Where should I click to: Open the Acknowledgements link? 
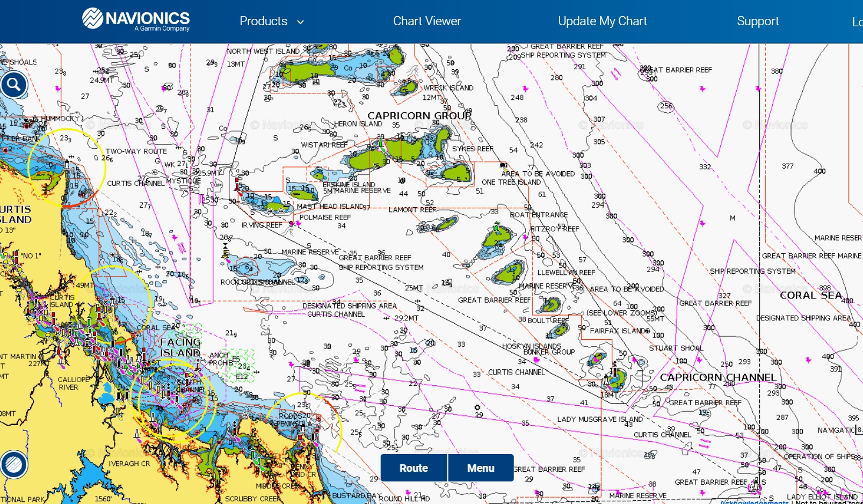754,502
